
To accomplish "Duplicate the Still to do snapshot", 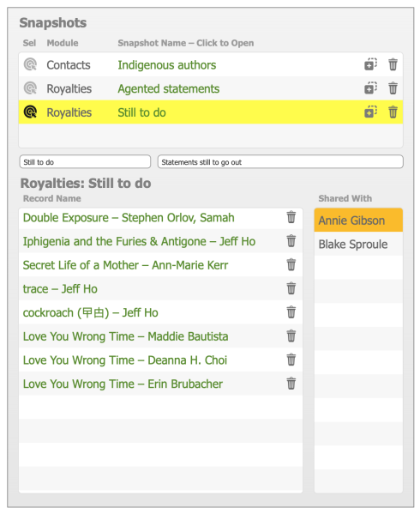I will point(370,112).
